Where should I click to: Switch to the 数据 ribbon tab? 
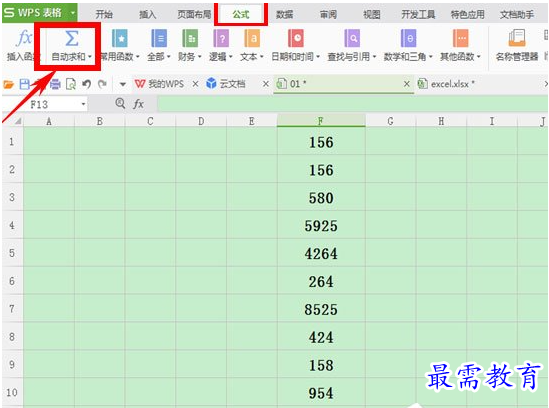tap(284, 14)
